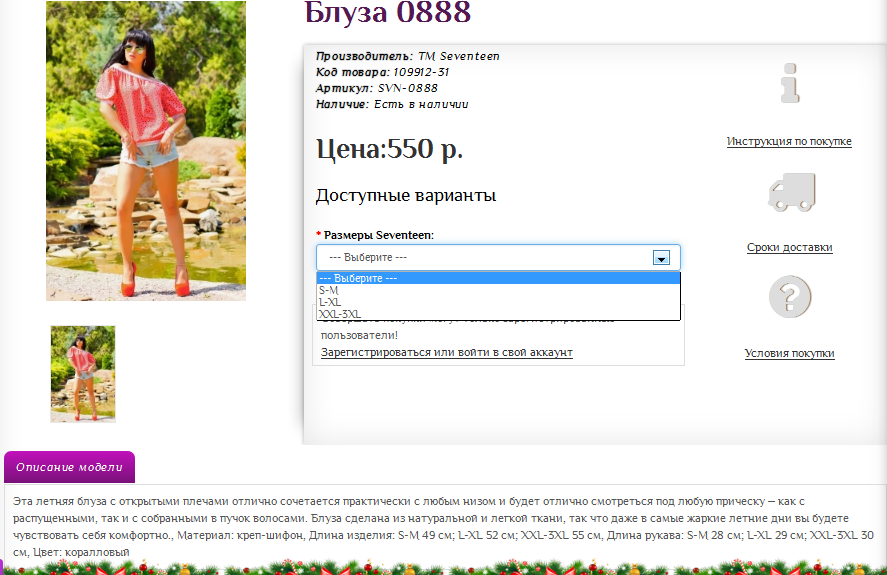Viewport: 887px width, 575px height.
Task: Click the question mark icon
Action: (790, 297)
